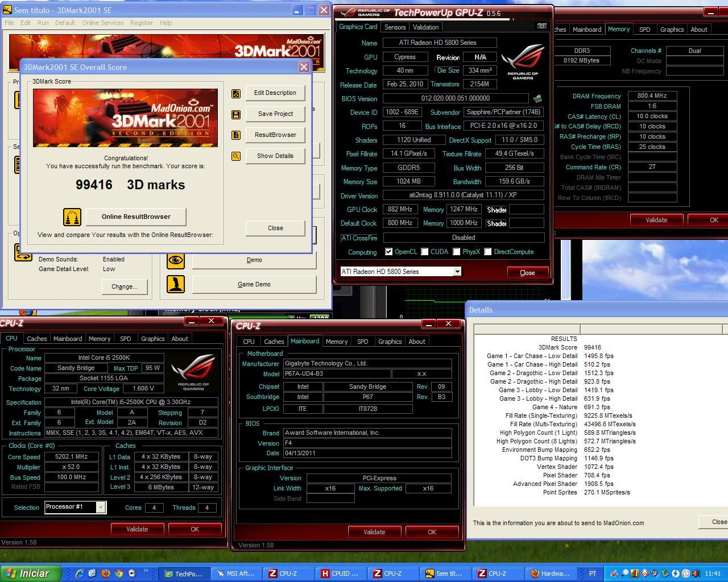Click OK in CPU-Z Mainboard window
This screenshot has height=582, width=728.
pos(432,532)
